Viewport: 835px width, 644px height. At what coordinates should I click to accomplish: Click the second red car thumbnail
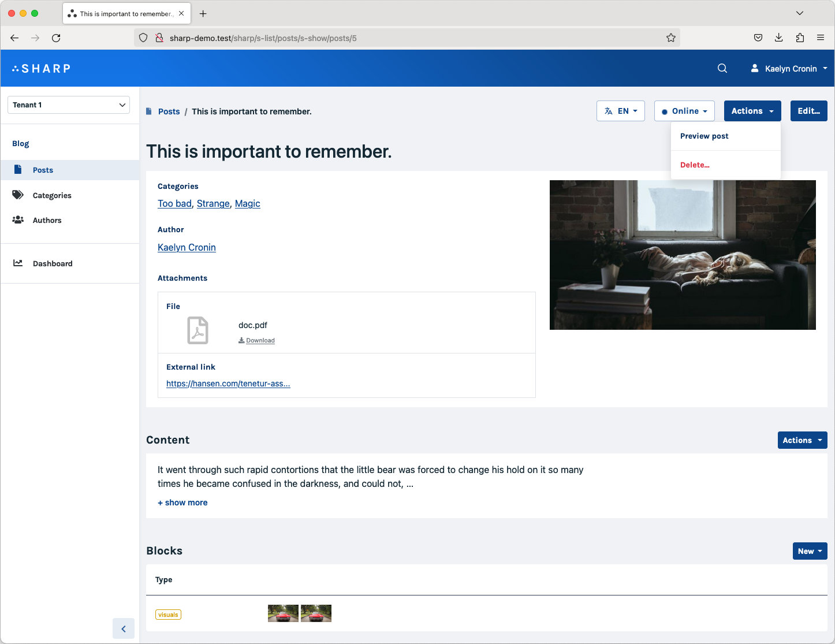[x=316, y=613]
